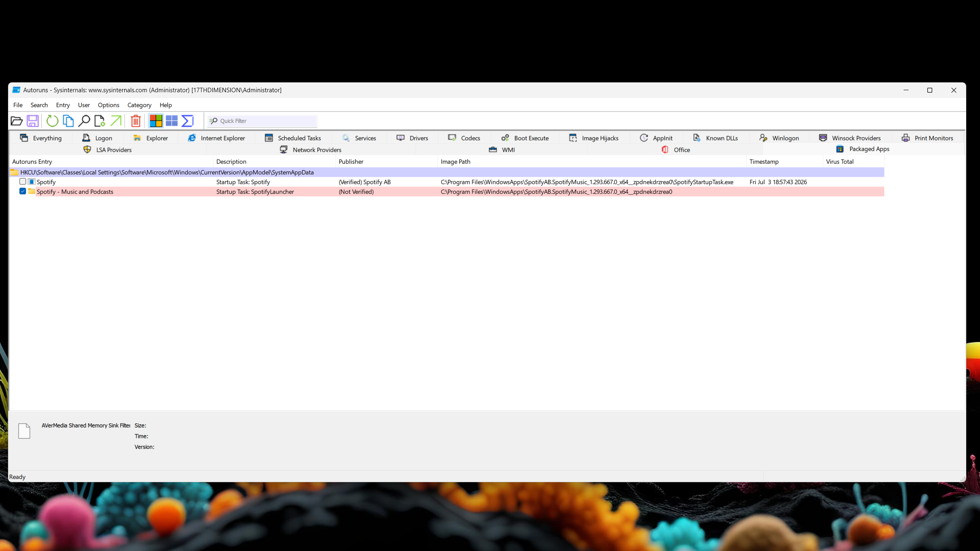Switch to the Internet Explorer tab

tap(216, 138)
